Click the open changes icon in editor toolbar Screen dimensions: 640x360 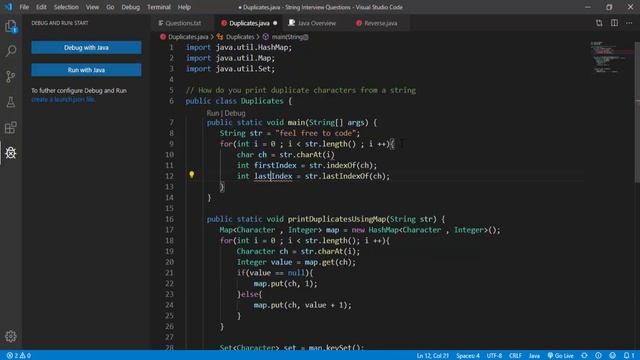pyautogui.click(x=599, y=23)
